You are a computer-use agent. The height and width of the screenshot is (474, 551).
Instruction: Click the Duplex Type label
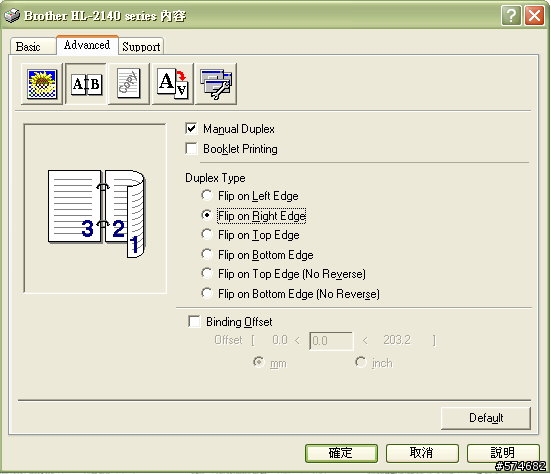point(215,178)
